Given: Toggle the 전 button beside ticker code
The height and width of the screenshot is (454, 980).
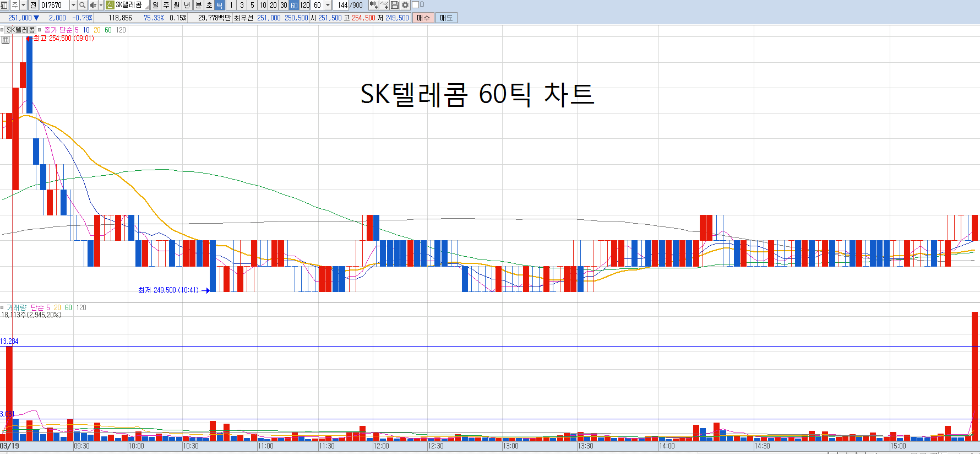Looking at the screenshot, I should [x=33, y=5].
